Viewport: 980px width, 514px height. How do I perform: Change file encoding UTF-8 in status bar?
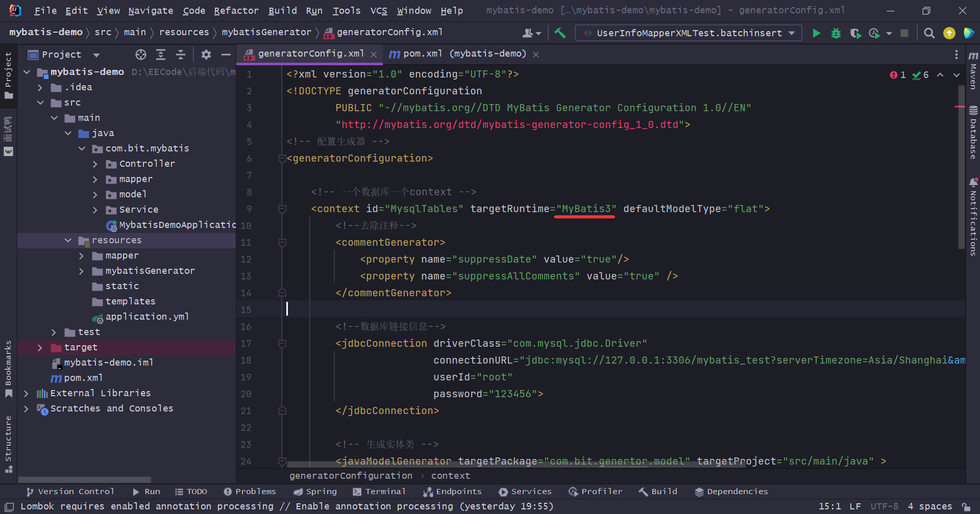click(885, 506)
